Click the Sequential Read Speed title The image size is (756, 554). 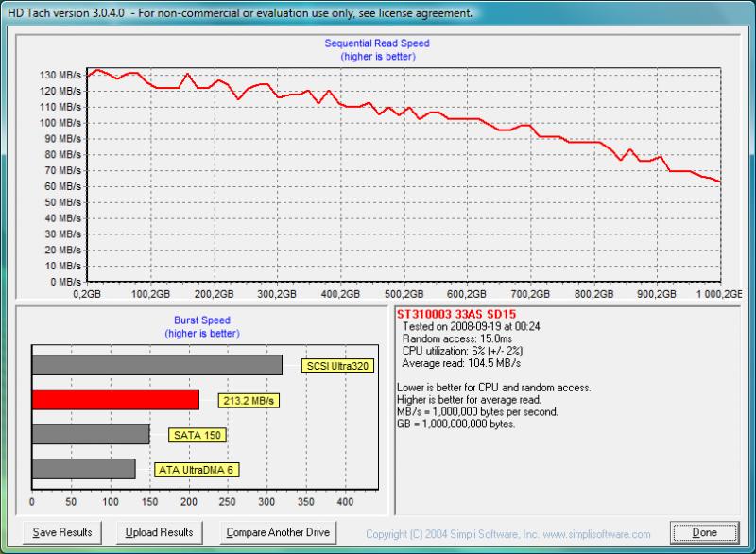pos(377,43)
